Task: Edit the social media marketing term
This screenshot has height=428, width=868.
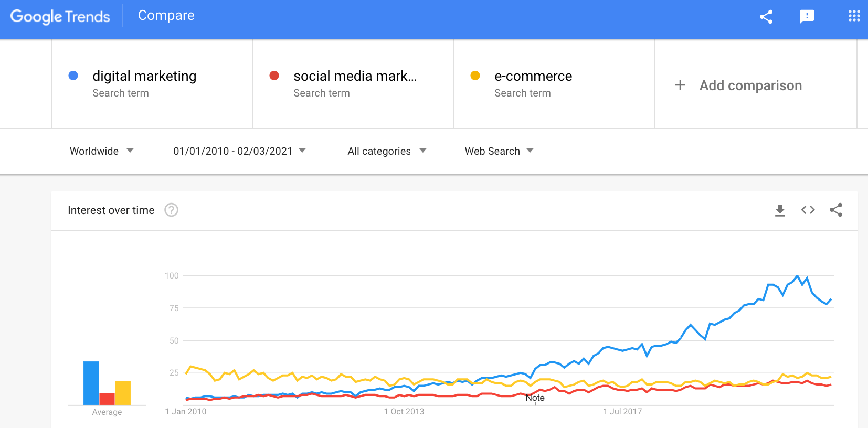Action: point(355,77)
